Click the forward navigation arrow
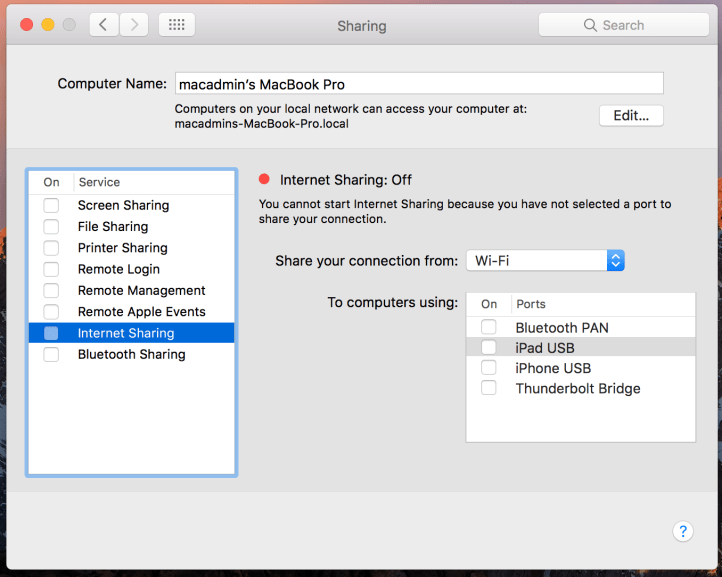Screen dimensions: 722x577 point(135,25)
